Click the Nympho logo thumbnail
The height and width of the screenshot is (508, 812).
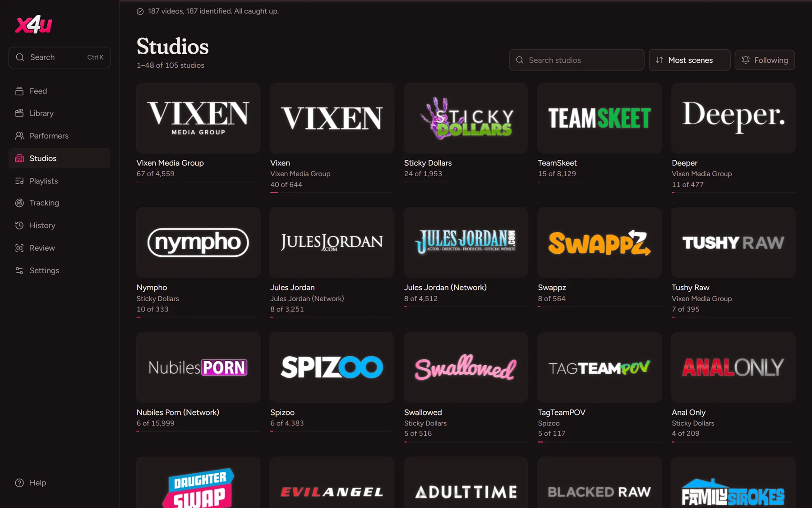pos(198,242)
